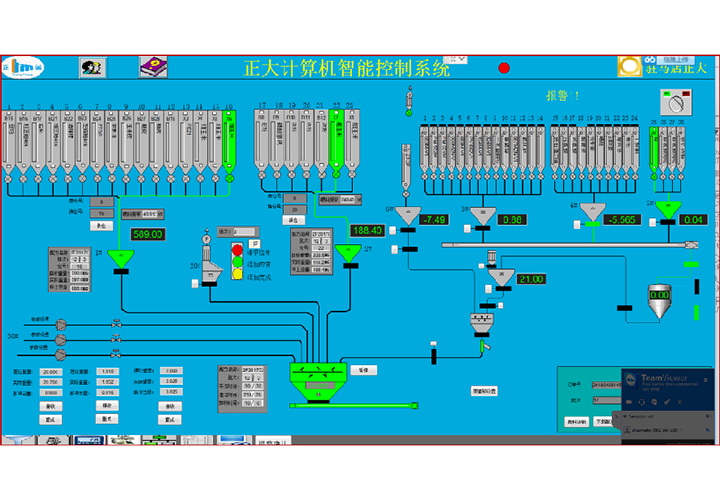Viewport: 720px width, 500px height.
Task: Toggle the red status indicator in title bar
Action: [504, 68]
